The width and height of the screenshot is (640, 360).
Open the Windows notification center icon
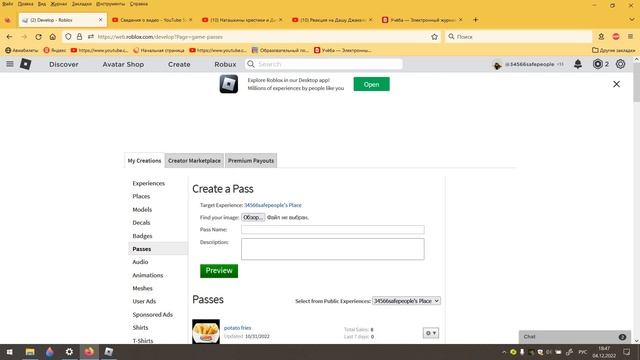[627, 352]
